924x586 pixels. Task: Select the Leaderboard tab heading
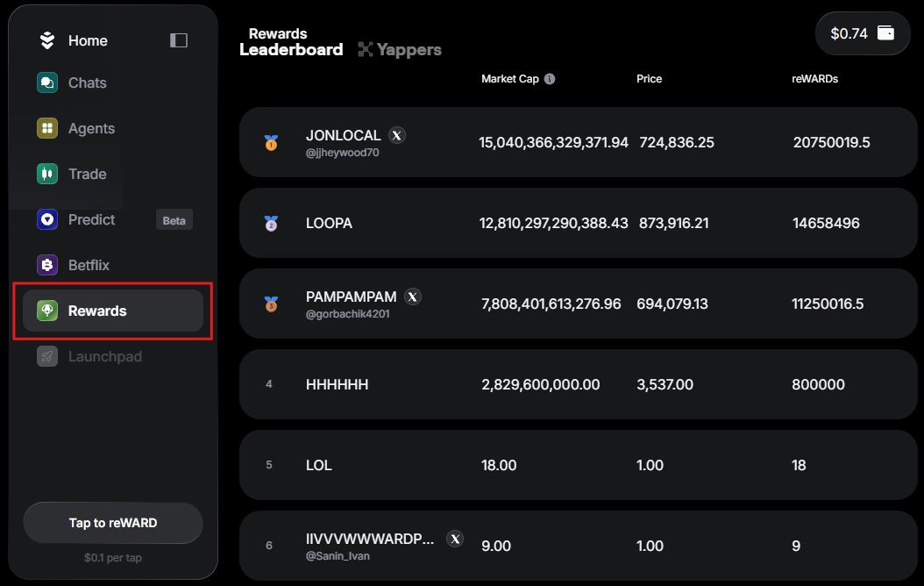point(291,49)
